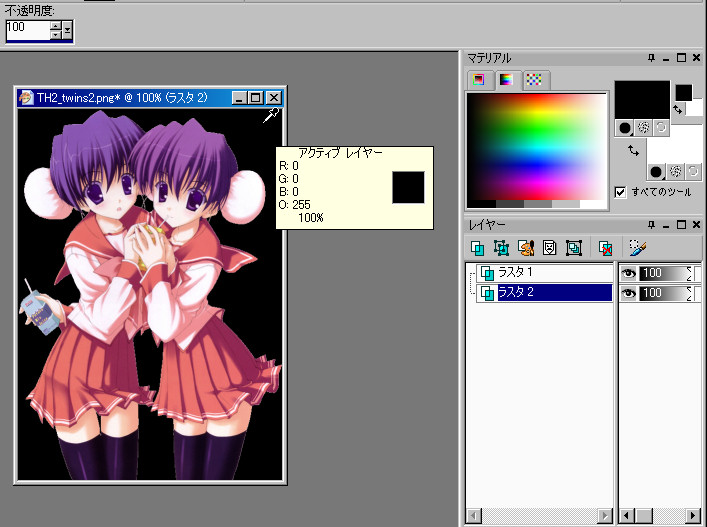Click the 不透明度 value field
The height and width of the screenshot is (527, 707).
[x=27, y=30]
